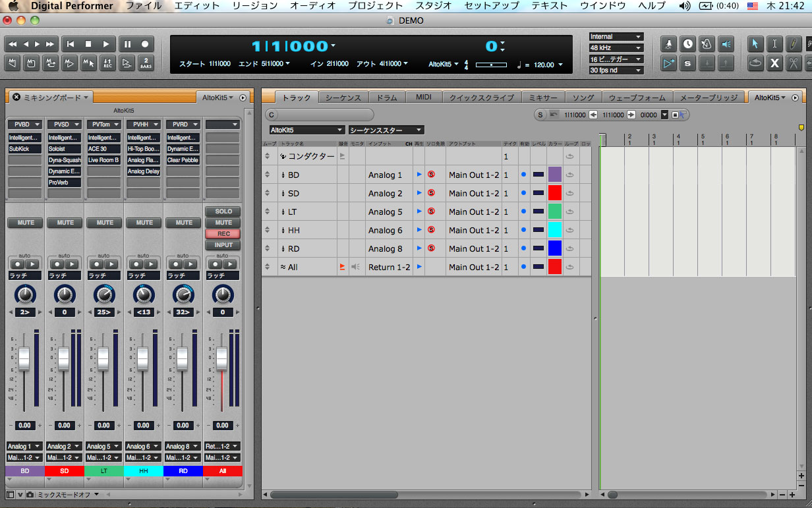Open the オーディオ menu
Image resolution: width=812 pixels, height=508 pixels.
tap(313, 6)
